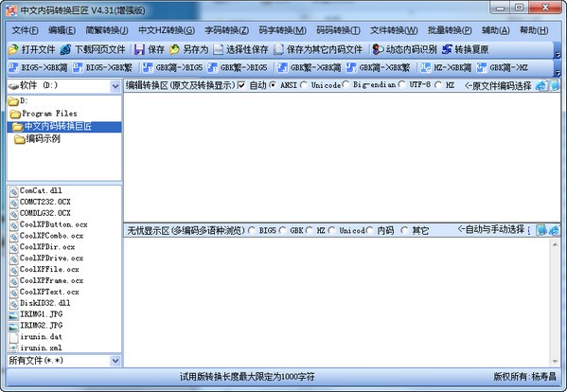This screenshot has height=392, width=567.
Task: Open the 码字转换(M) menu
Action: [282, 30]
